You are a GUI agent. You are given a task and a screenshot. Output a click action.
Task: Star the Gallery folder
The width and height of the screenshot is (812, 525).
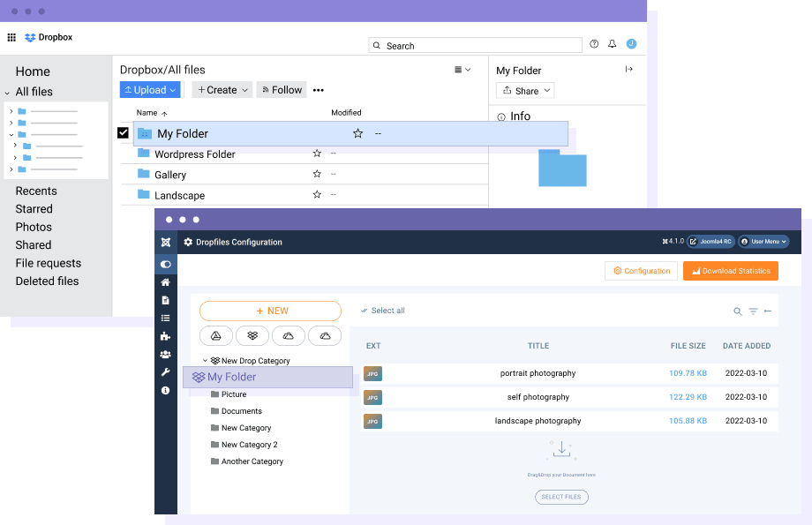pos(317,175)
